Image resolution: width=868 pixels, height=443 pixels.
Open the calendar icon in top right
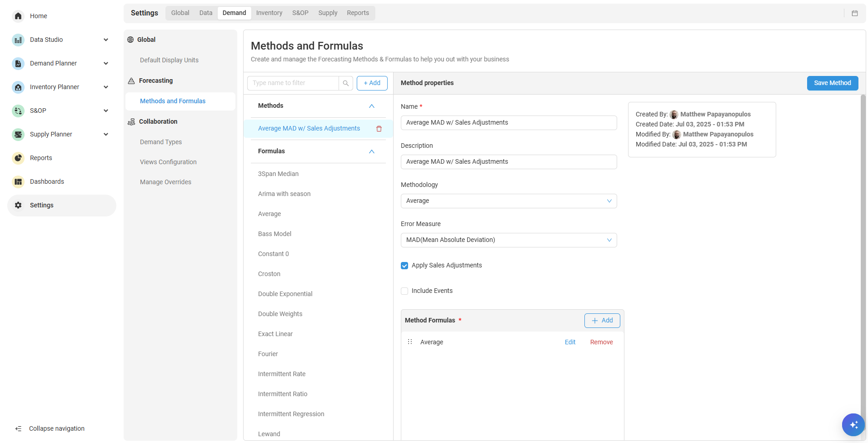pos(855,14)
